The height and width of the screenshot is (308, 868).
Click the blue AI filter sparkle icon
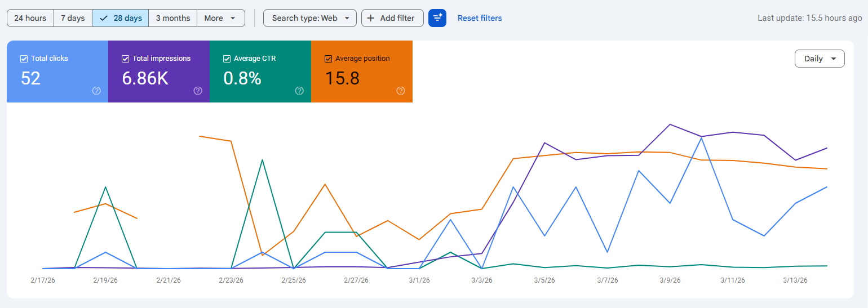437,18
